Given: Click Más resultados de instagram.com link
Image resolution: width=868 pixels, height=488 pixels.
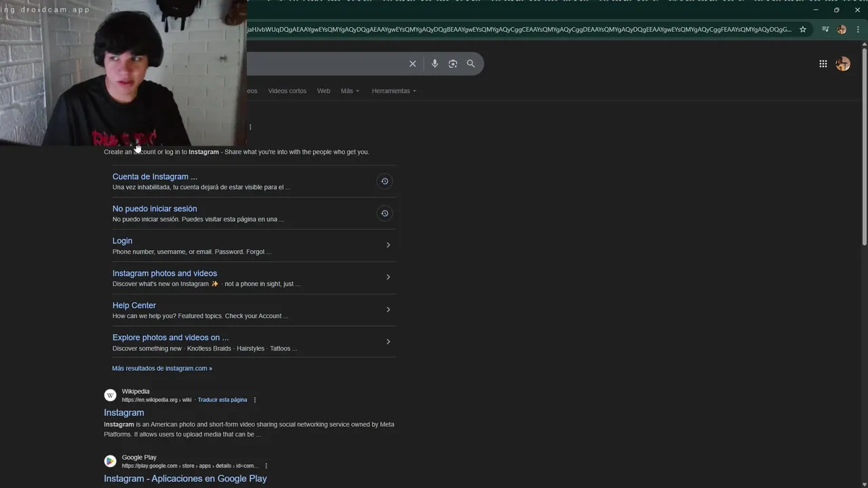Looking at the screenshot, I should [162, 369].
